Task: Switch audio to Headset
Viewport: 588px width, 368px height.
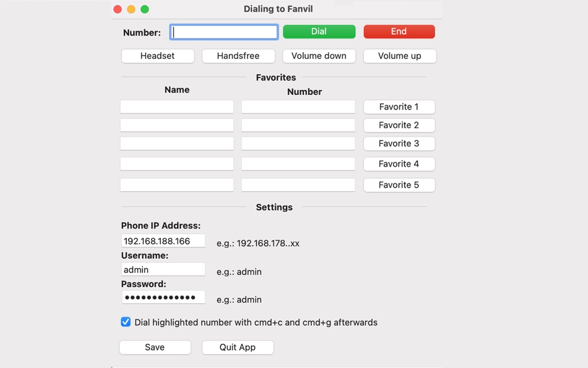Action: [157, 56]
